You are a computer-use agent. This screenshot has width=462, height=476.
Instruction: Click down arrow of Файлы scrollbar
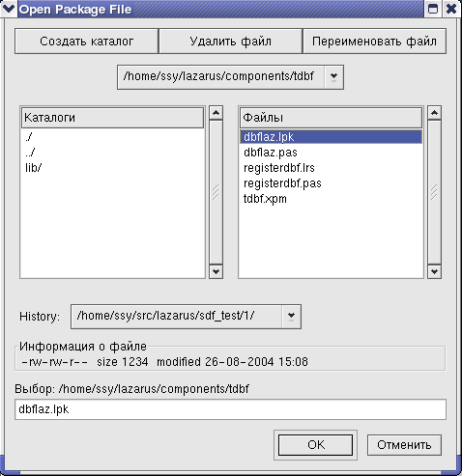434,271
